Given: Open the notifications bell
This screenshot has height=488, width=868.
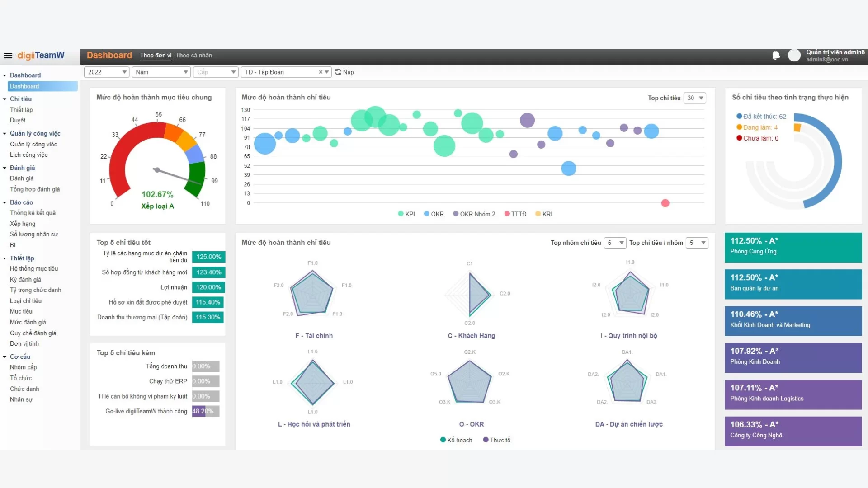Looking at the screenshot, I should 776,55.
